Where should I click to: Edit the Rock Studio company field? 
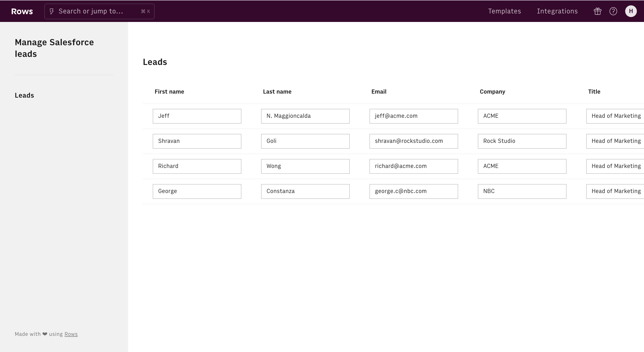pos(522,141)
